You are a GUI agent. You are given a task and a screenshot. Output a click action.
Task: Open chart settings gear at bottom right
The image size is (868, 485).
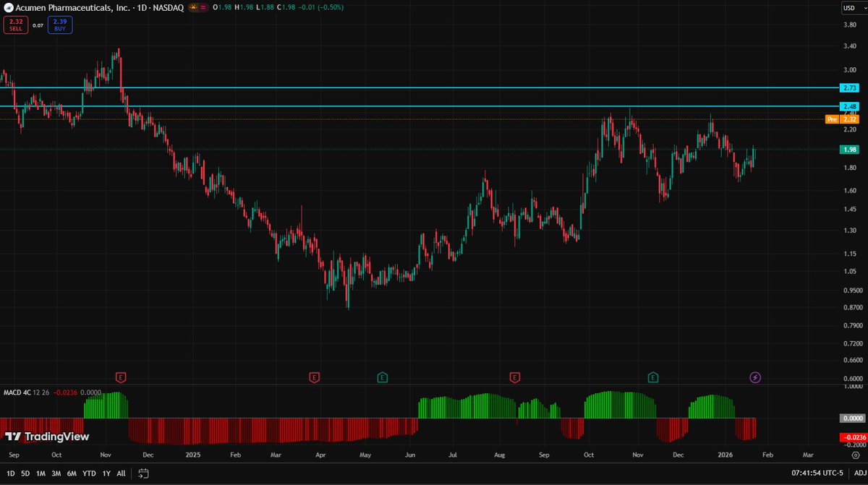pos(856,455)
